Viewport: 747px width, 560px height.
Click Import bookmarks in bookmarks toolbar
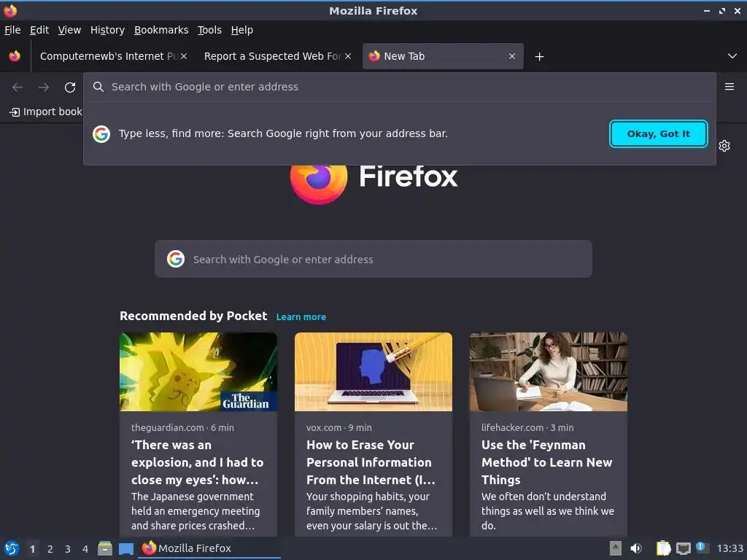pos(46,112)
